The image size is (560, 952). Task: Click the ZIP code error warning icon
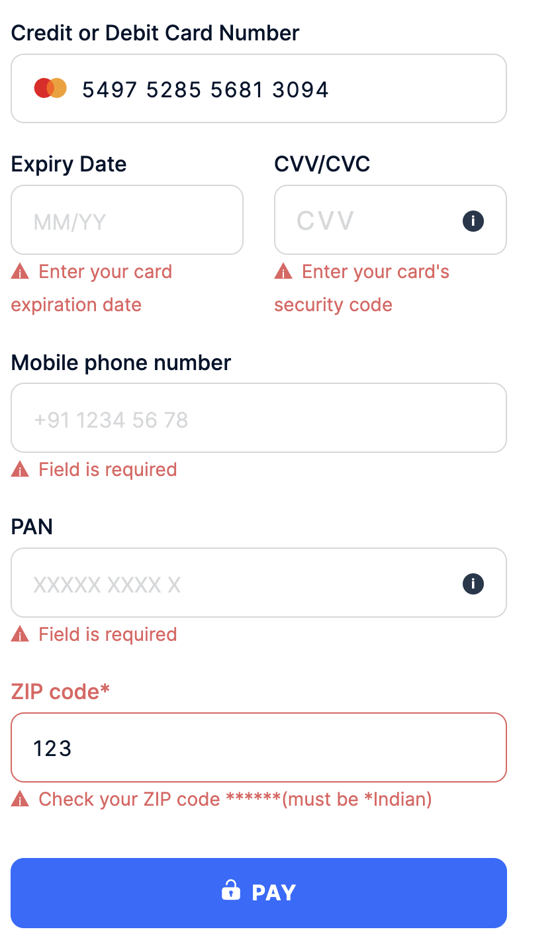tap(19, 798)
